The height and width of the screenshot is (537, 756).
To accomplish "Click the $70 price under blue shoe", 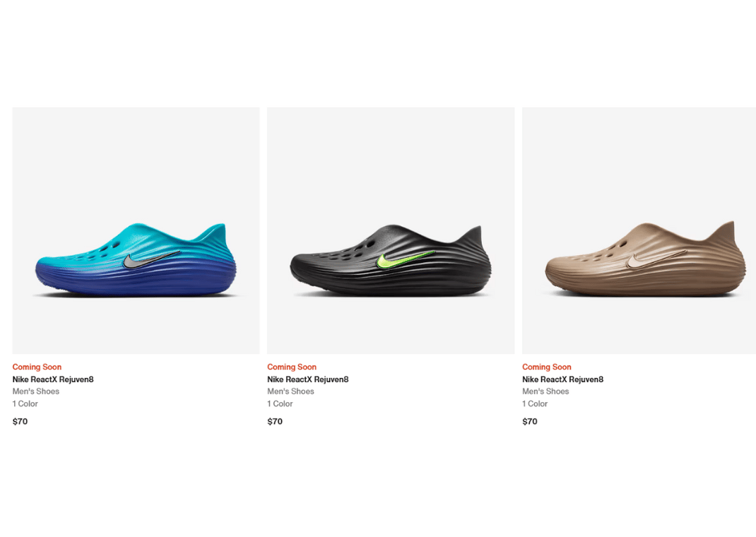I will tap(20, 421).
